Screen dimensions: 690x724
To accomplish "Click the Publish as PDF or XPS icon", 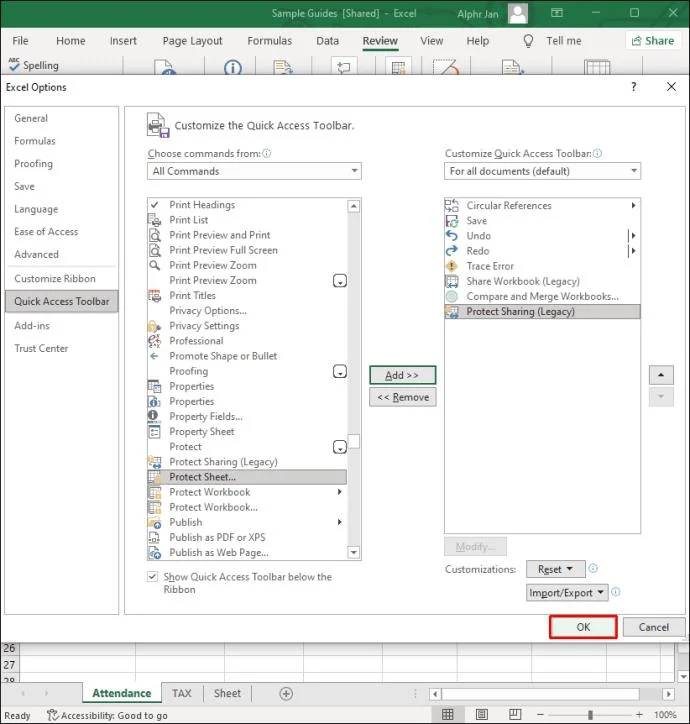I will click(154, 537).
